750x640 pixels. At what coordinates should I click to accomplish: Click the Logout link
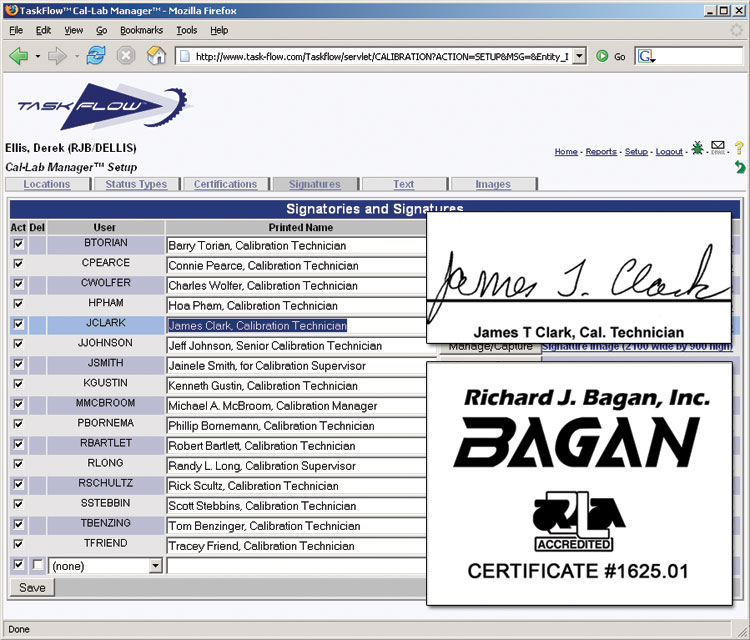[x=669, y=152]
